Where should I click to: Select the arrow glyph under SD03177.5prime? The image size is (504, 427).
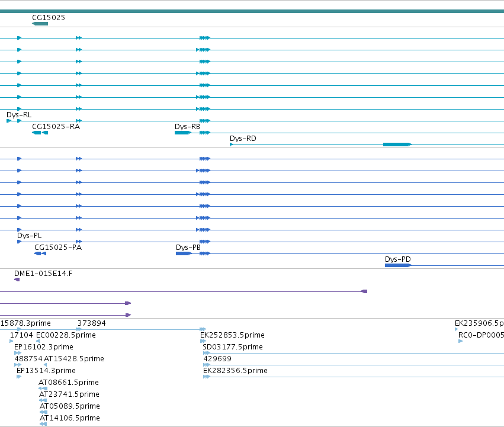tap(207, 353)
